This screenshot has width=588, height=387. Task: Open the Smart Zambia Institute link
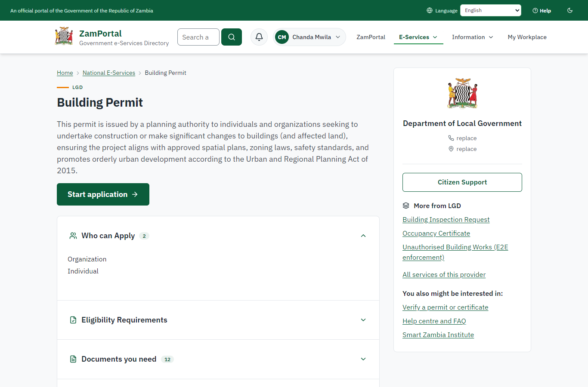[438, 335]
